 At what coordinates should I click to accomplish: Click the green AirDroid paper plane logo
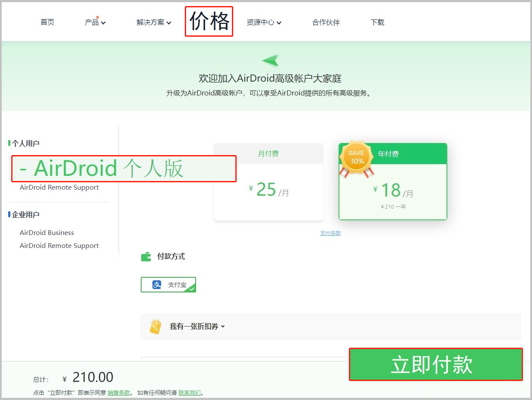tap(271, 61)
